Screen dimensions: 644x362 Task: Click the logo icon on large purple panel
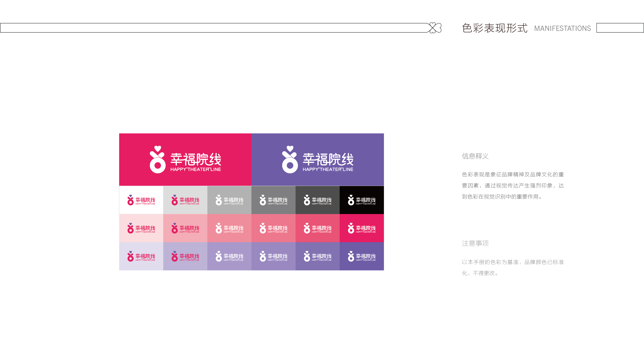point(290,160)
